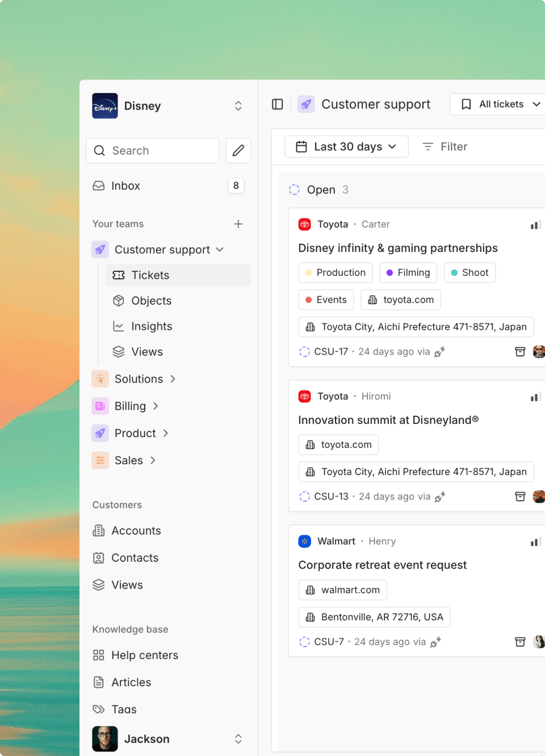Archive ticket CSU-17
Image resolution: width=545 pixels, height=756 pixels.
[520, 352]
